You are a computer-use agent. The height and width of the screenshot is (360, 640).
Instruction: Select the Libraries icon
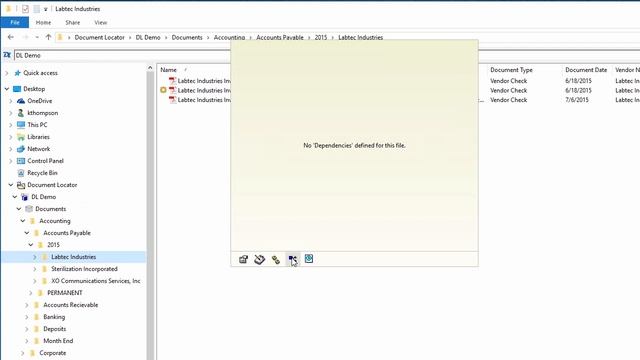tap(21, 137)
